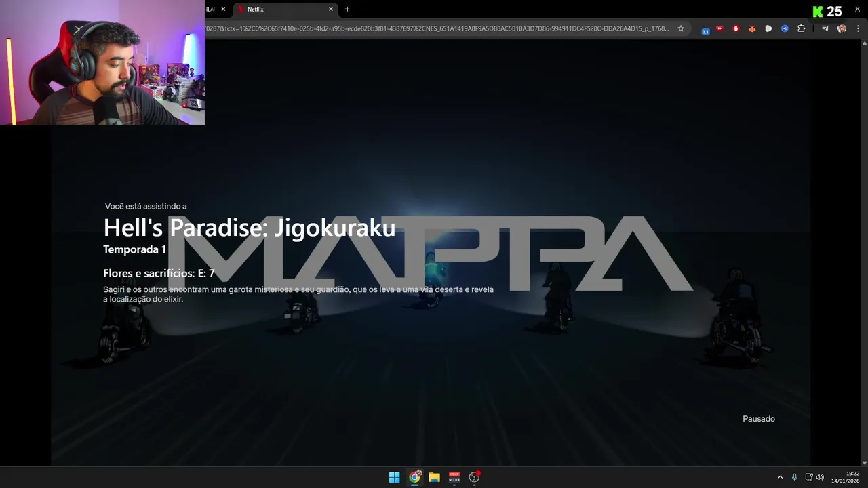Click the 'Você está assistindo a' label
Viewport: 868px width, 488px height.
coord(146,206)
